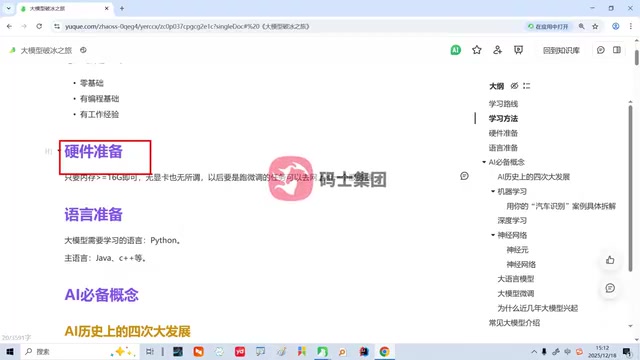
Task: Open the green AI assistant icon
Action: click(x=456, y=50)
